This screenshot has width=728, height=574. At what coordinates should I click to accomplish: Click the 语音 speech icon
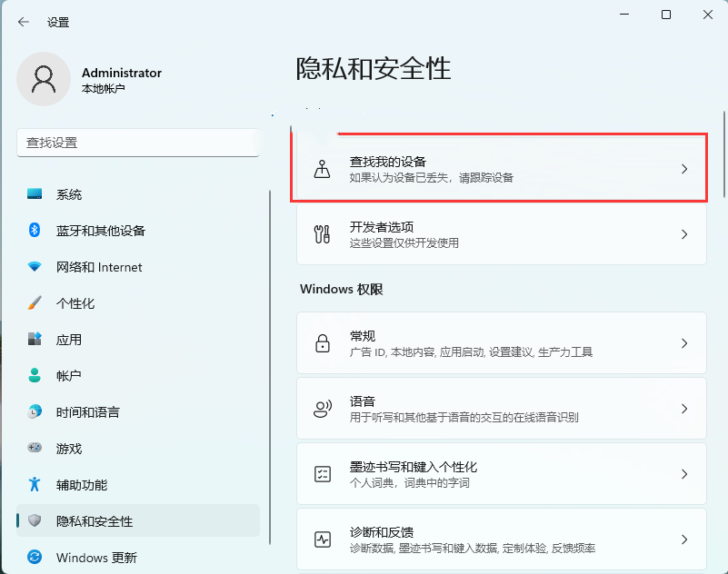point(322,408)
